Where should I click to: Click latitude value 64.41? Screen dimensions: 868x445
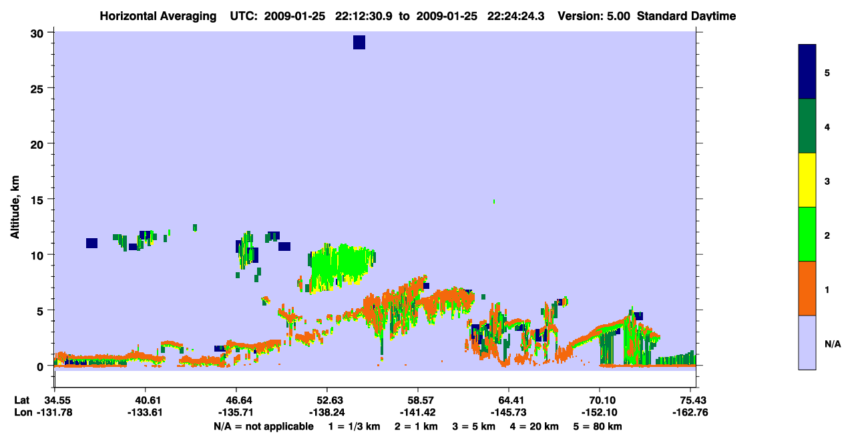point(509,400)
